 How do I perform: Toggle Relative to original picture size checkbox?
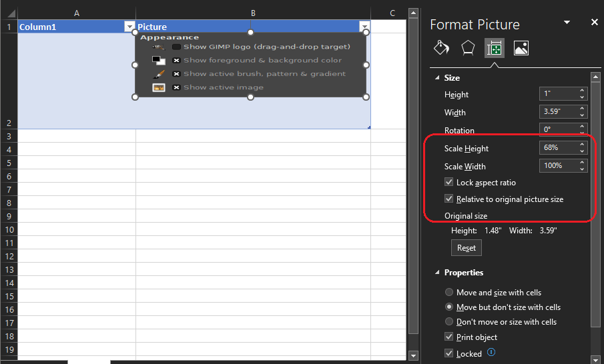448,199
